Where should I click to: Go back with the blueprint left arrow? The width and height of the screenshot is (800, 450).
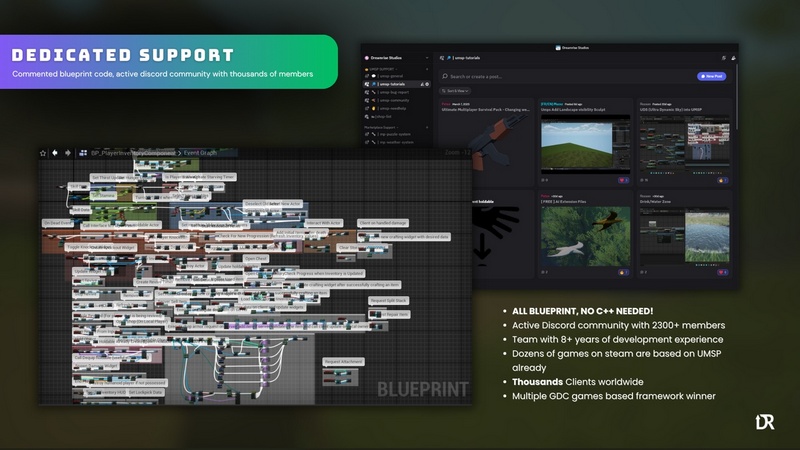pos(55,153)
